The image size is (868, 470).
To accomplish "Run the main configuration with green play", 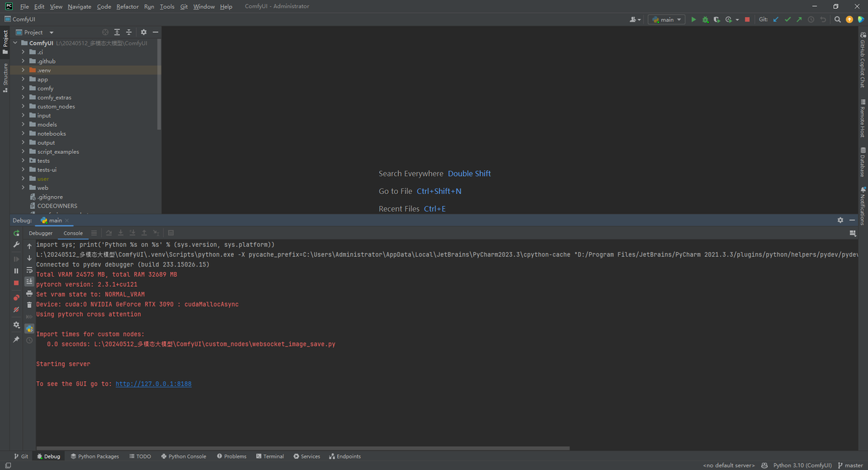I will (x=693, y=20).
